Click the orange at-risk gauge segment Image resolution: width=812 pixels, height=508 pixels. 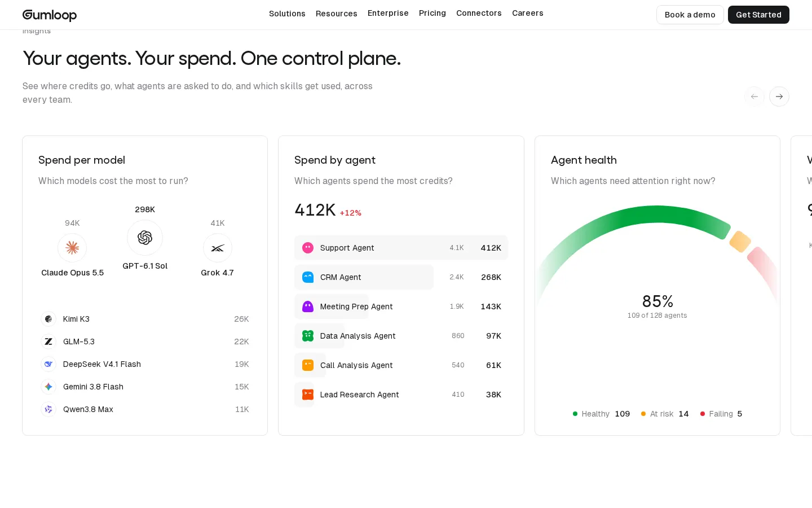(740, 242)
